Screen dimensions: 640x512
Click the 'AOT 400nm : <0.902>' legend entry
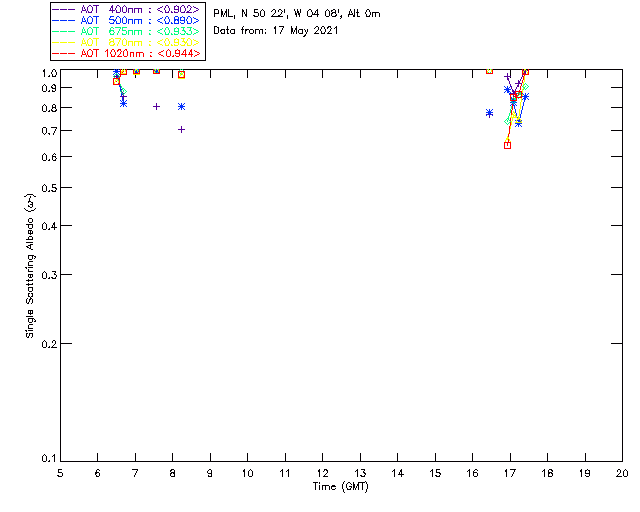[126, 9]
